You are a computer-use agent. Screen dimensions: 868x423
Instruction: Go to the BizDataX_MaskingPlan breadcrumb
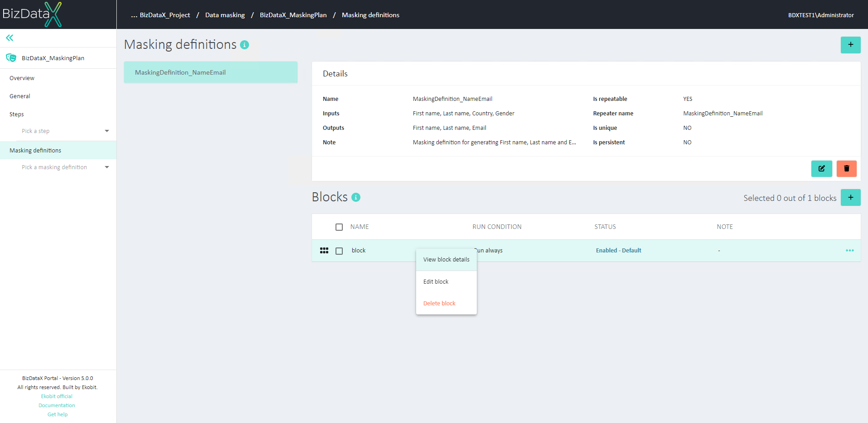tap(293, 15)
